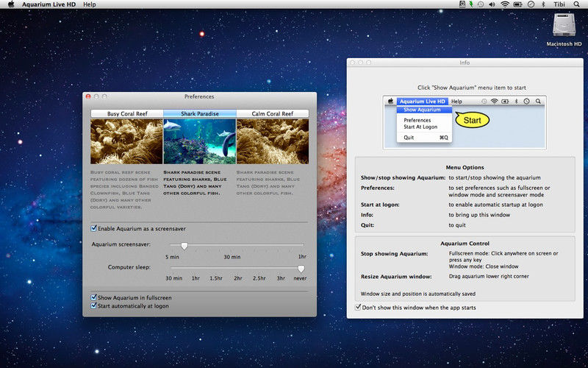Switch to the Busy Coral Reef tab
588x368 pixels.
(x=127, y=113)
